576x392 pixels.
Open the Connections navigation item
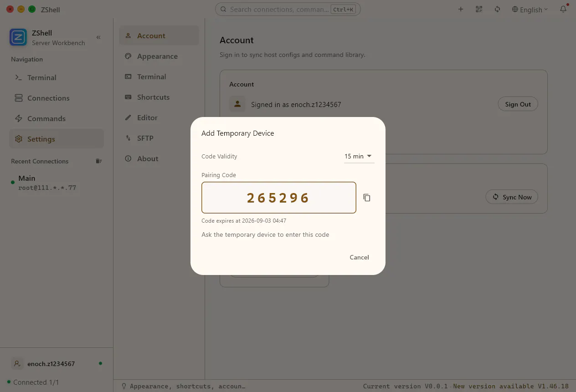pos(57,98)
